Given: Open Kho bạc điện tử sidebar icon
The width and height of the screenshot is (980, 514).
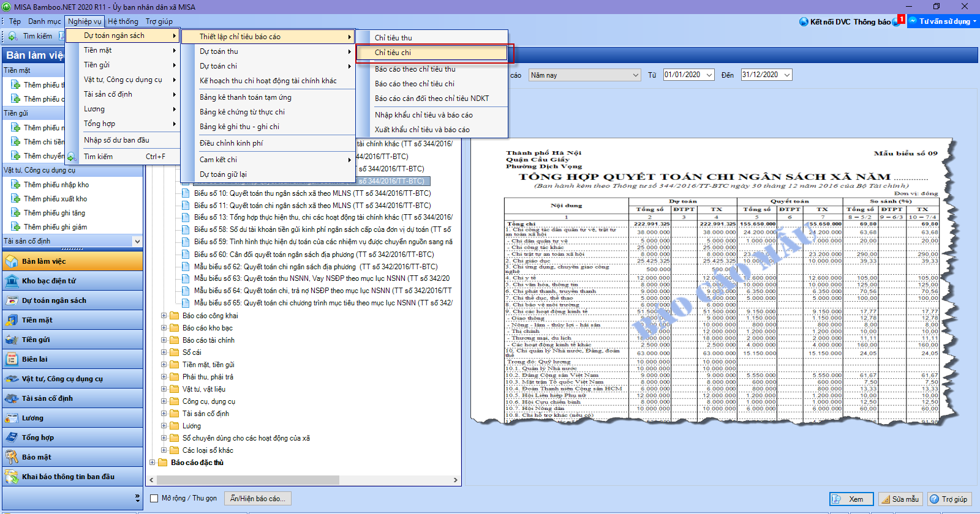Looking at the screenshot, I should click(12, 281).
